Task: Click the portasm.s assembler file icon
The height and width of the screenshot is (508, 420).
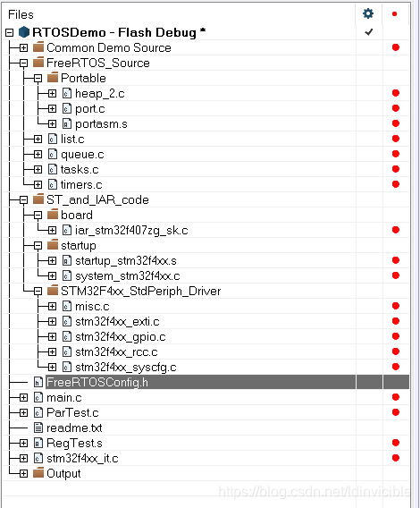Action: click(67, 123)
